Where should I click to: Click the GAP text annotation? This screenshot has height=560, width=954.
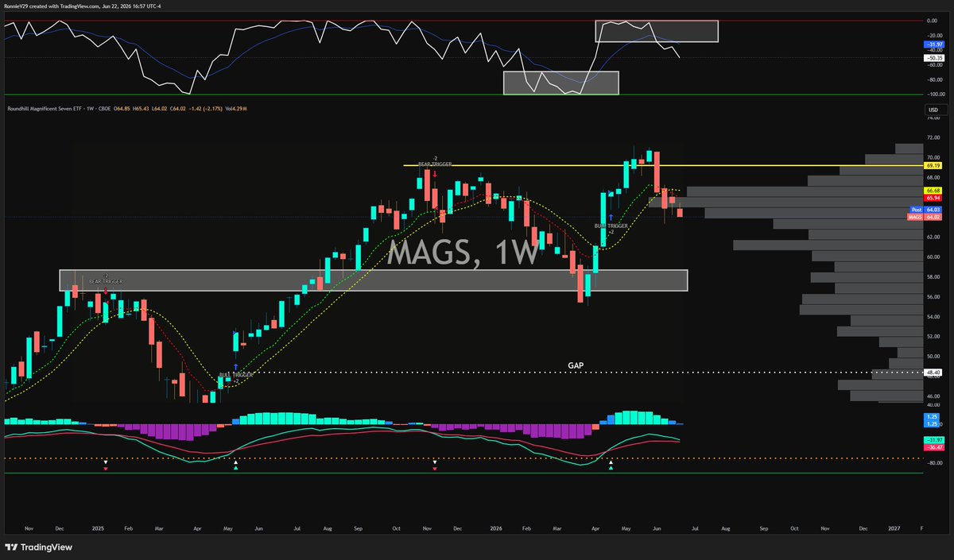576,365
